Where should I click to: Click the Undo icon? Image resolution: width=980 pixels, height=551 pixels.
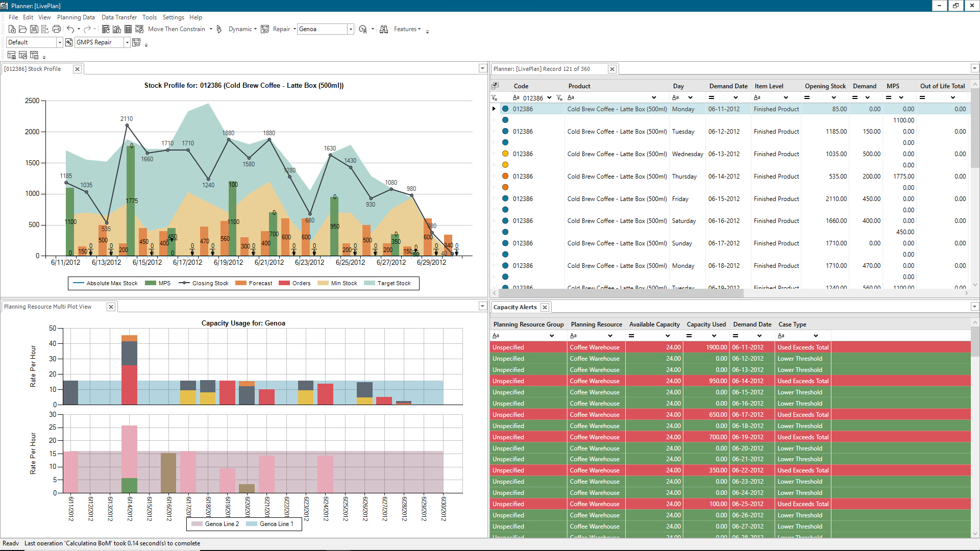[71, 29]
